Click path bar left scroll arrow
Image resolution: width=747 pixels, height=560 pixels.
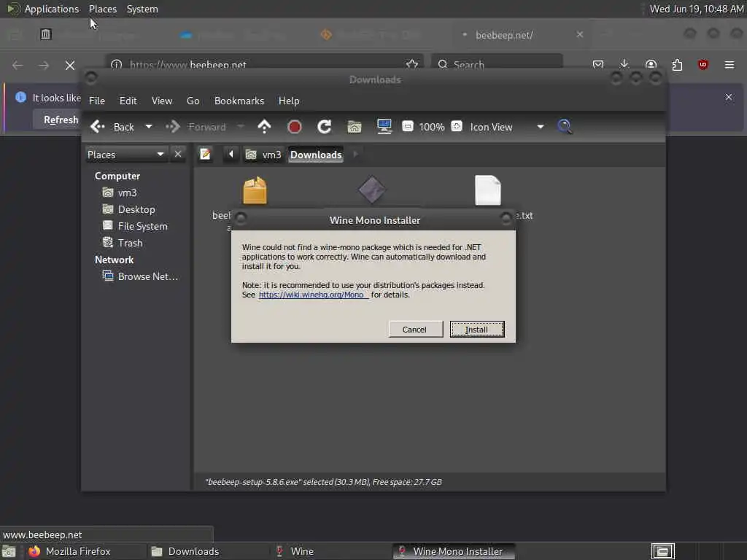[x=231, y=155]
